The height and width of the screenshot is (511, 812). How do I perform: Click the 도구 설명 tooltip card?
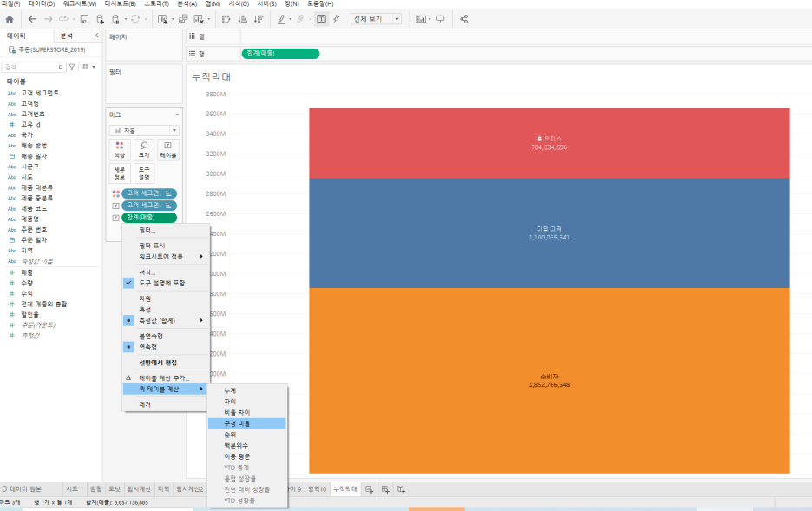(x=144, y=174)
